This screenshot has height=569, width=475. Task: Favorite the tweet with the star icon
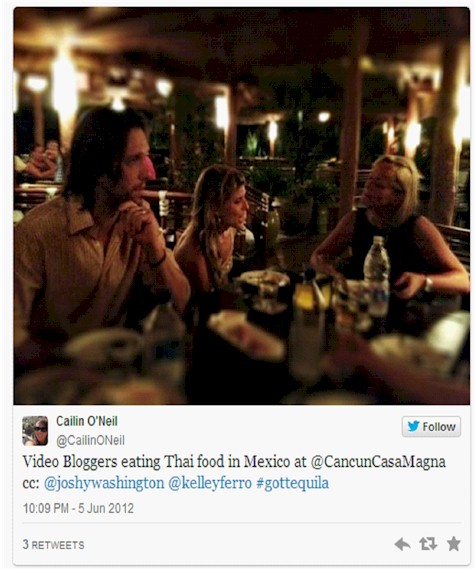click(x=454, y=544)
